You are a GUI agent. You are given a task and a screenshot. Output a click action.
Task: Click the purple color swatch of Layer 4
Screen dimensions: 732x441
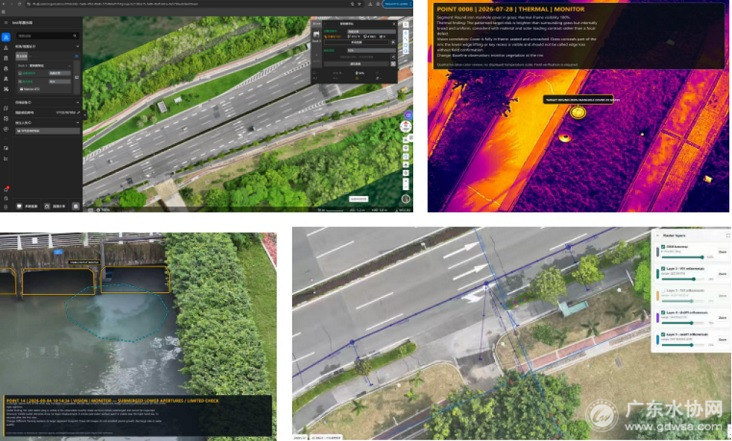[658, 318]
